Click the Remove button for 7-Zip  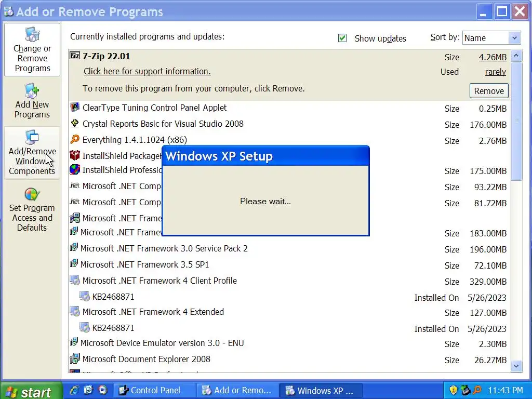tap(489, 91)
